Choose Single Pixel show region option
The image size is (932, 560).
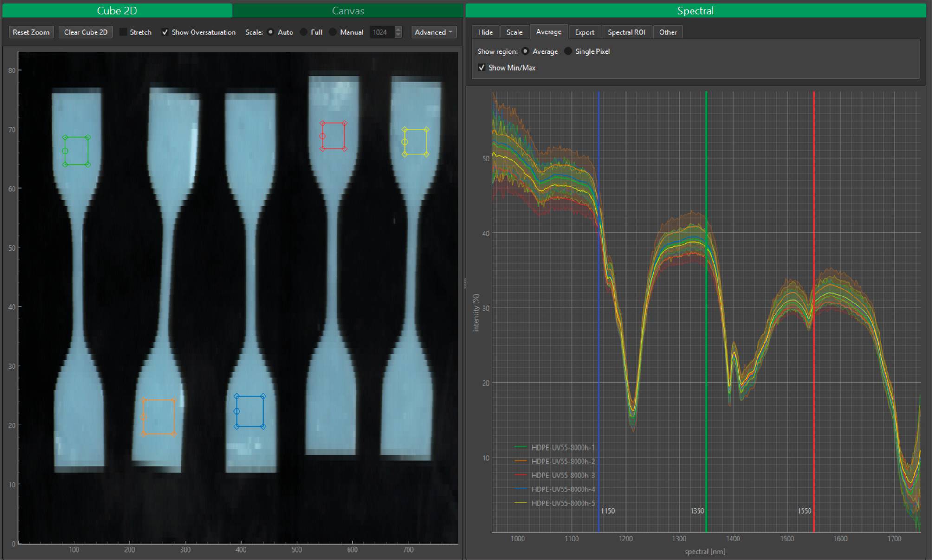(568, 51)
